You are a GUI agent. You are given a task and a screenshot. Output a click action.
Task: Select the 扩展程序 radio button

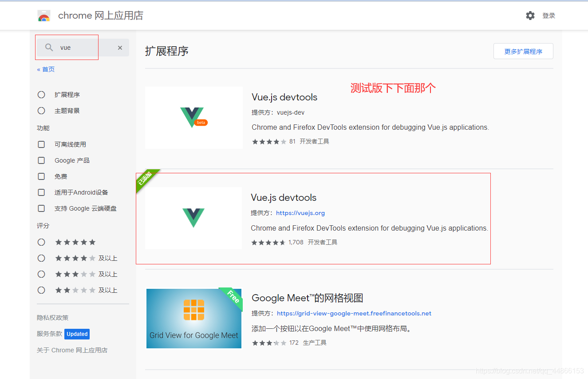click(41, 95)
